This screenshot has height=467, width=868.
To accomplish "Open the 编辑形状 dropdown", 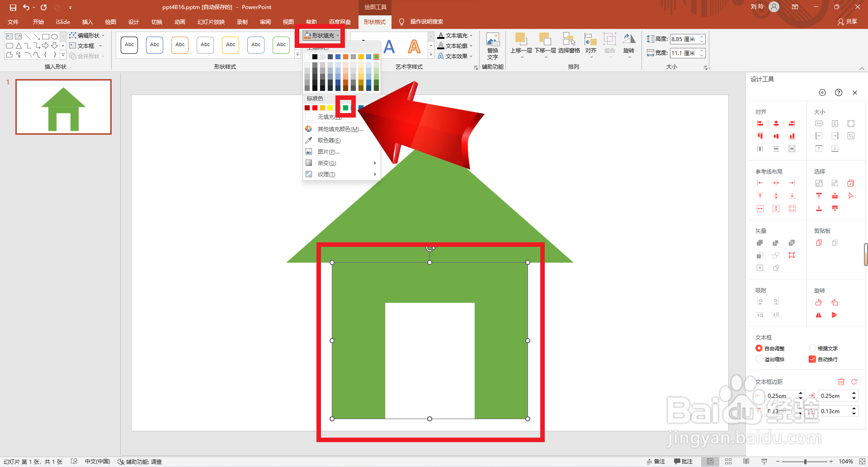I will [x=87, y=35].
